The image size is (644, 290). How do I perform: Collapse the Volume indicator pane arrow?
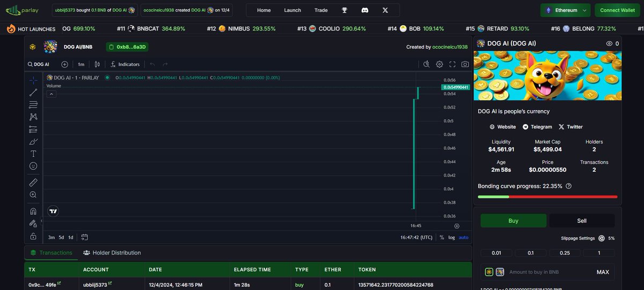[52, 94]
